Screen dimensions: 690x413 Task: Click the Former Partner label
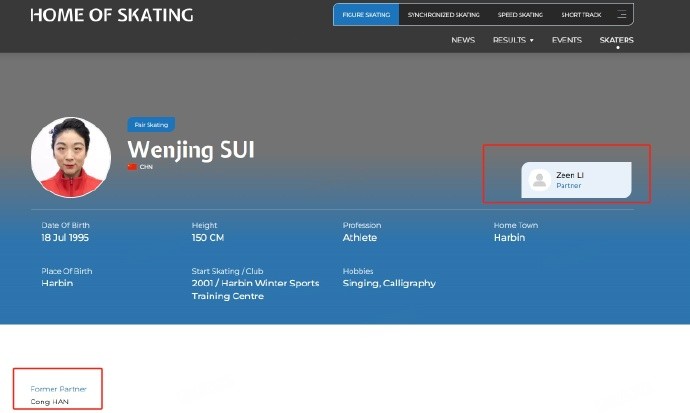(x=58, y=387)
